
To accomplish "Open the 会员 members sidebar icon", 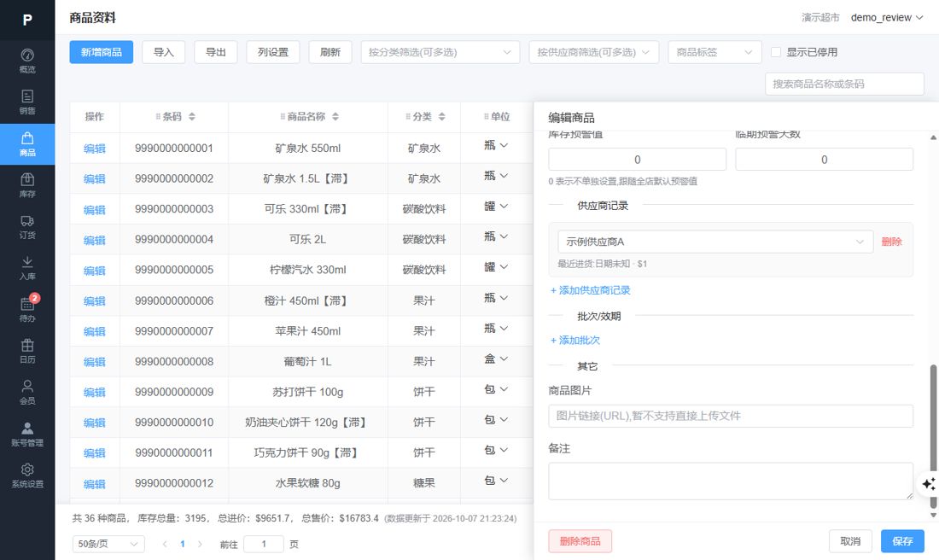I will point(27,393).
